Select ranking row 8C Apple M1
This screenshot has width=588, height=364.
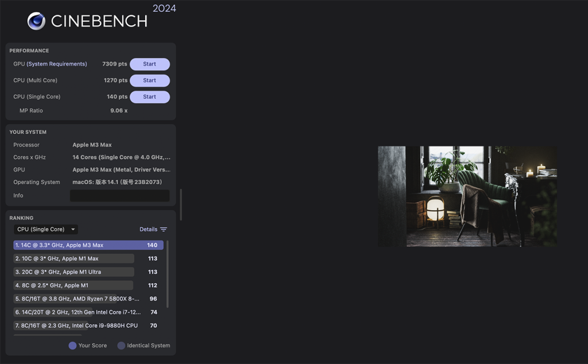pyautogui.click(x=88, y=286)
